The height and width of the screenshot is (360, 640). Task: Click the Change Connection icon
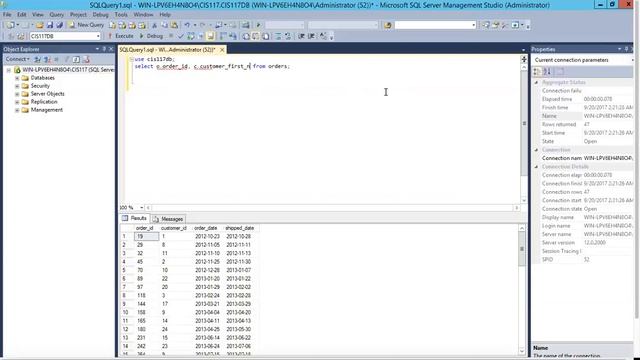point(20,36)
